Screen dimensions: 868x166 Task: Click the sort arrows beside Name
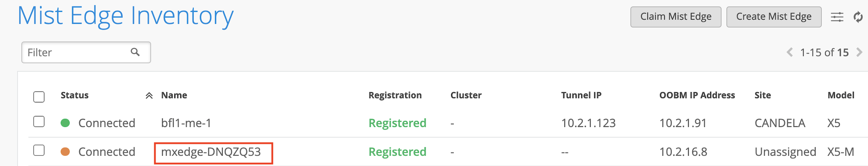149,95
